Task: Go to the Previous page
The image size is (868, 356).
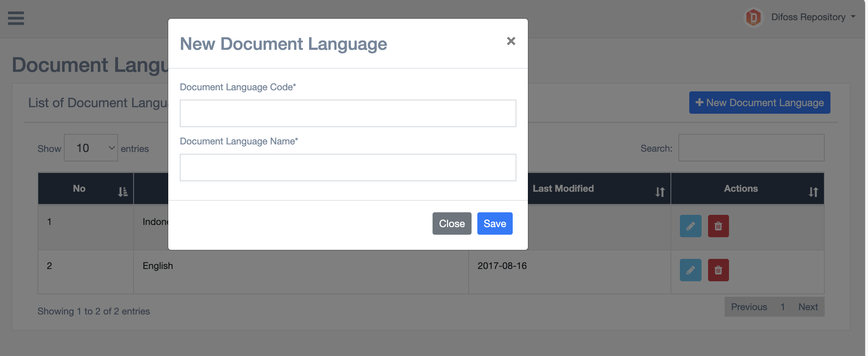Action: coord(749,307)
